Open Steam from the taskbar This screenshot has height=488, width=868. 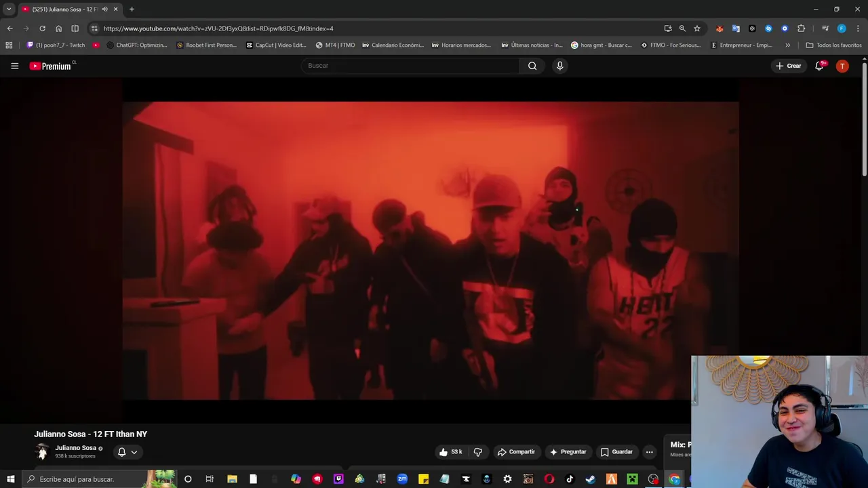(x=591, y=479)
